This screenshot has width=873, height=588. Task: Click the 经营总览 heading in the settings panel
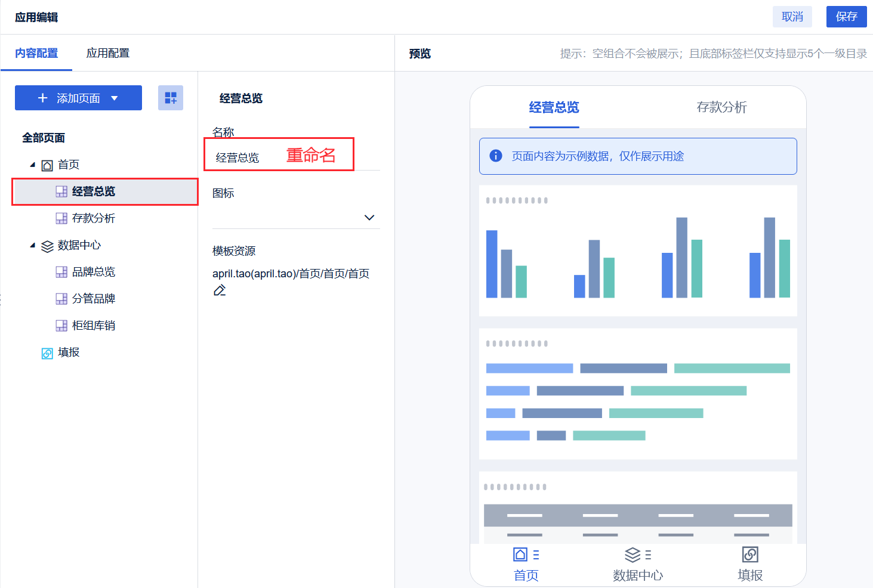241,98
